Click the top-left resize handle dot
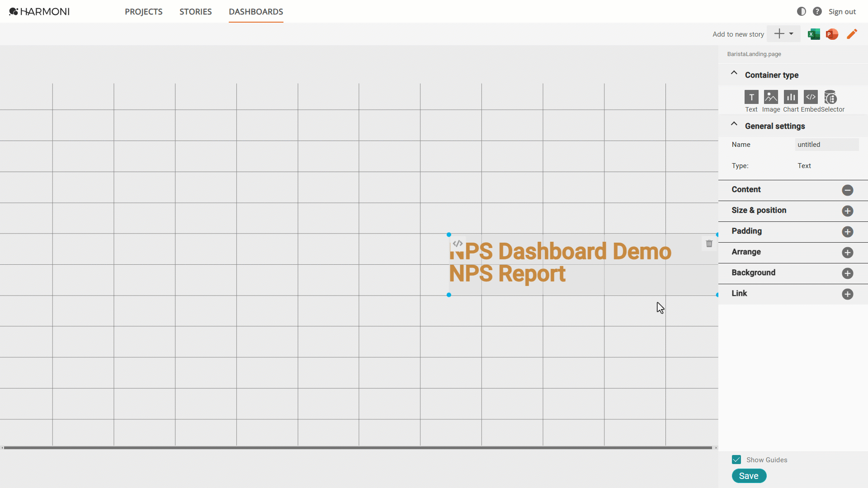The height and width of the screenshot is (488, 868). [449, 235]
